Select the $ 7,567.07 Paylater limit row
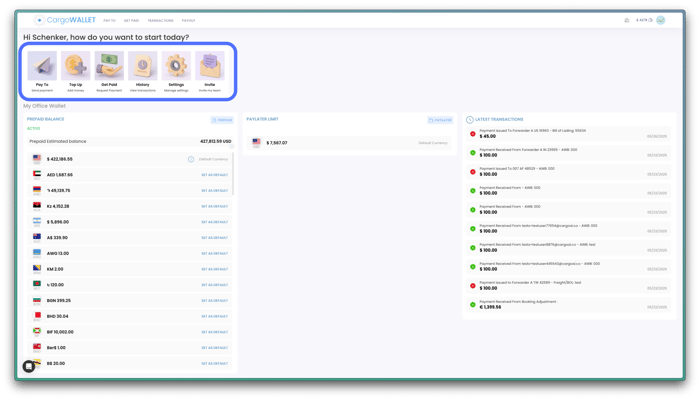700x400 pixels. (349, 143)
